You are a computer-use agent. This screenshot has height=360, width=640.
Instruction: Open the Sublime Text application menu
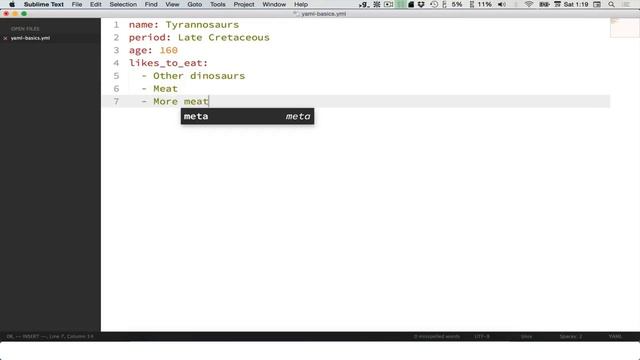[x=44, y=4]
